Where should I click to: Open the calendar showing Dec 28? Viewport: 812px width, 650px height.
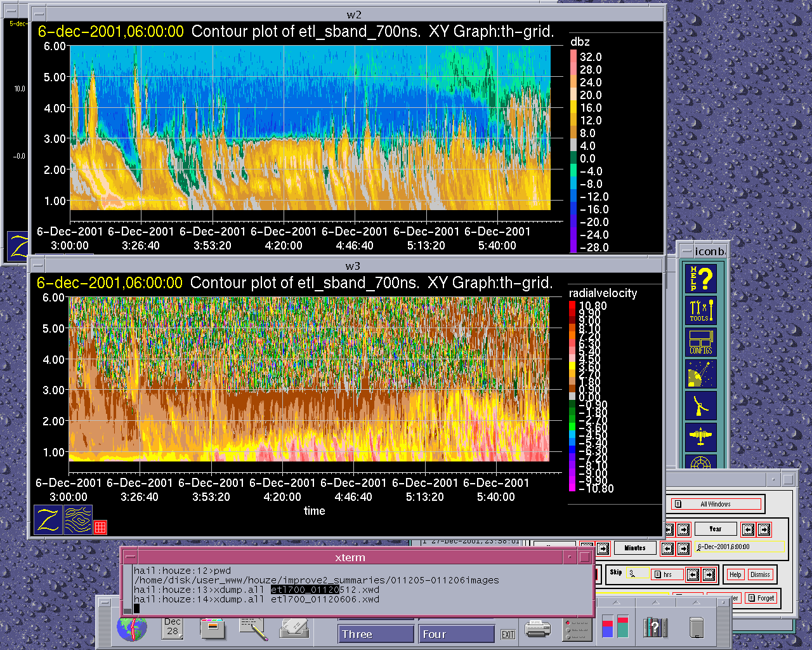point(173,628)
